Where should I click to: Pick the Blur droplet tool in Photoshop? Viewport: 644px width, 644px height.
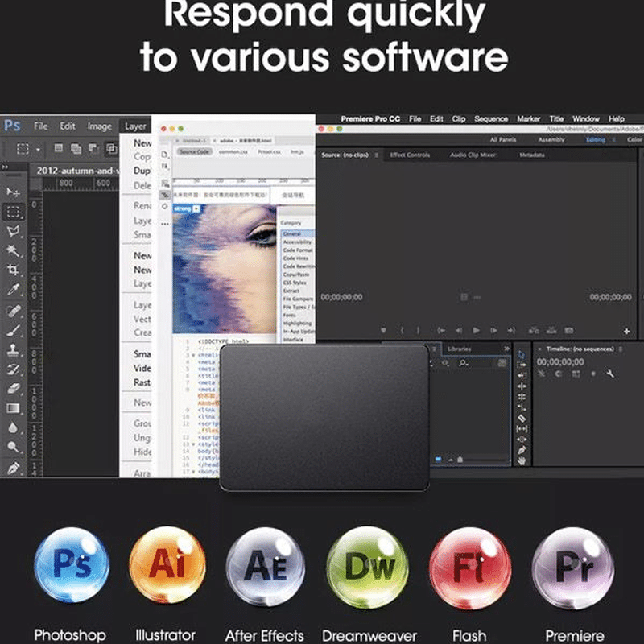[13, 427]
